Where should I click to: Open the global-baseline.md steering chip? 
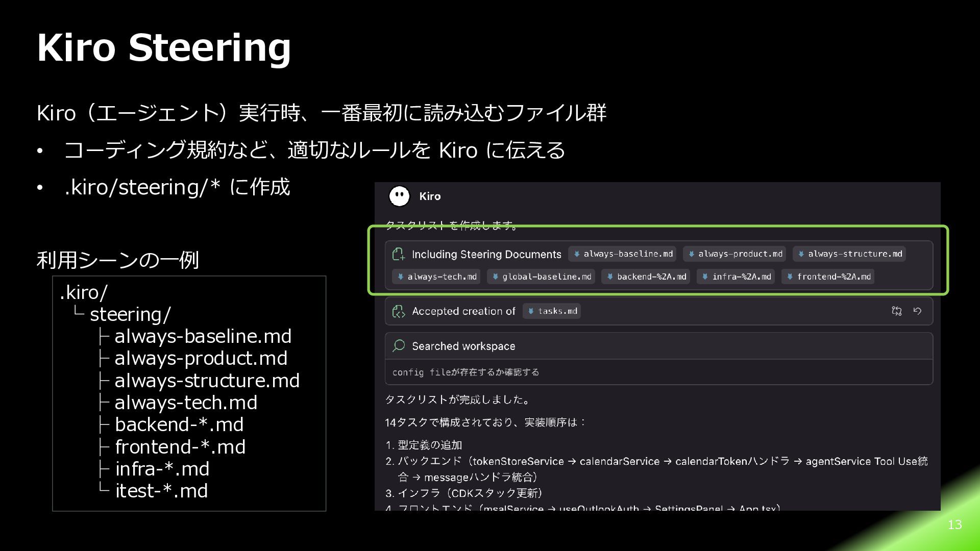541,277
